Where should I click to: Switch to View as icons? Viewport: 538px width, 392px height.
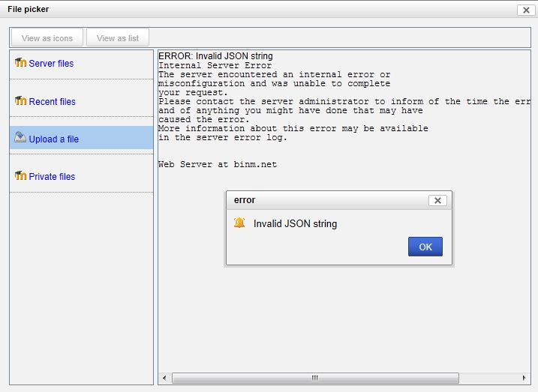pos(47,38)
